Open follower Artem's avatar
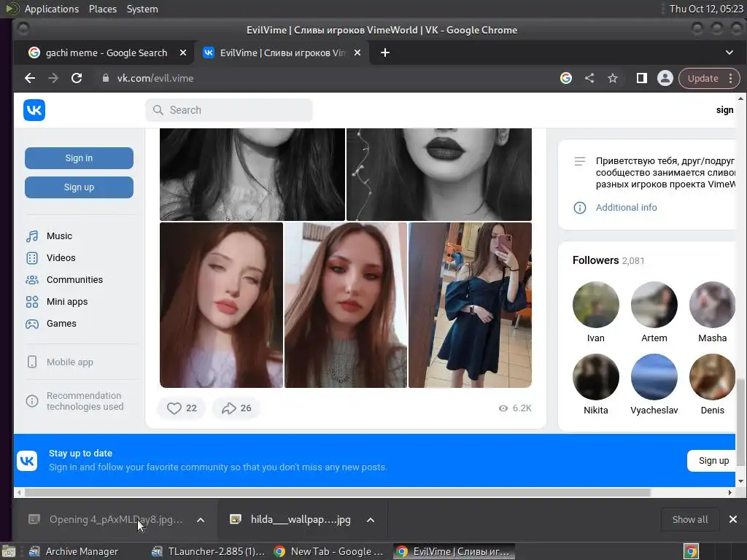Viewport: 747px width, 560px height. point(654,305)
